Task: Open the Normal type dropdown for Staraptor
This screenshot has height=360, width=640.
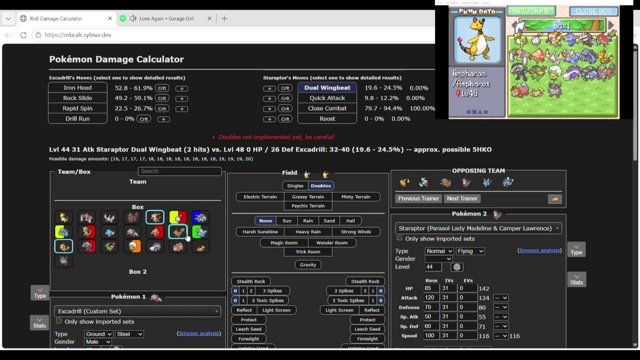Action: [439, 251]
